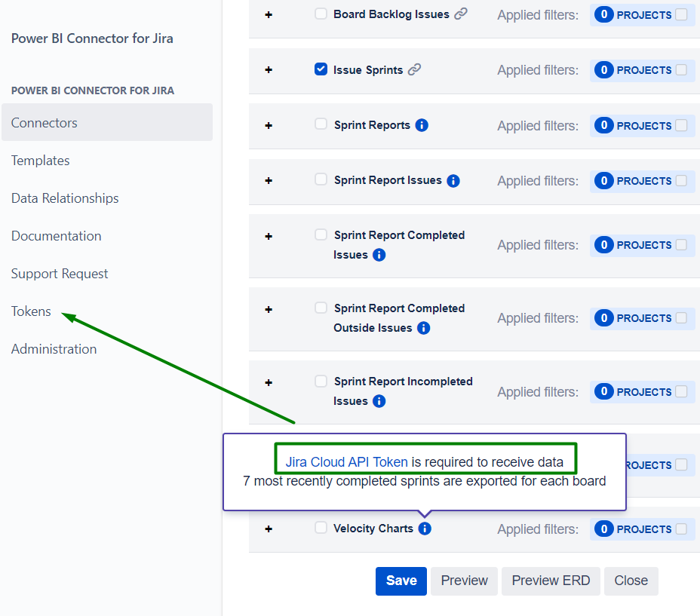Uncheck the Issue Sprints checkbox
Viewport: 700px width, 616px height.
coord(321,69)
